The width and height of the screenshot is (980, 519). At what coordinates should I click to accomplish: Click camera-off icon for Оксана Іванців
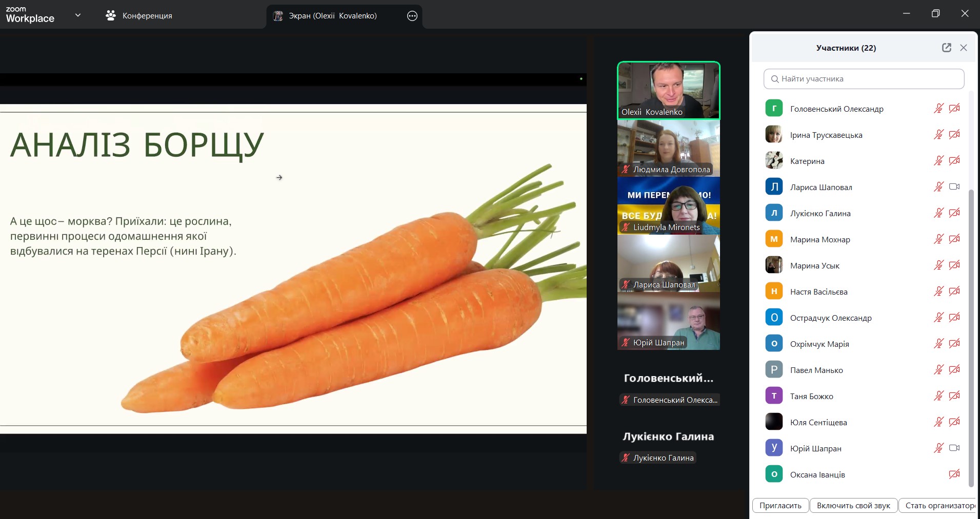coord(954,474)
